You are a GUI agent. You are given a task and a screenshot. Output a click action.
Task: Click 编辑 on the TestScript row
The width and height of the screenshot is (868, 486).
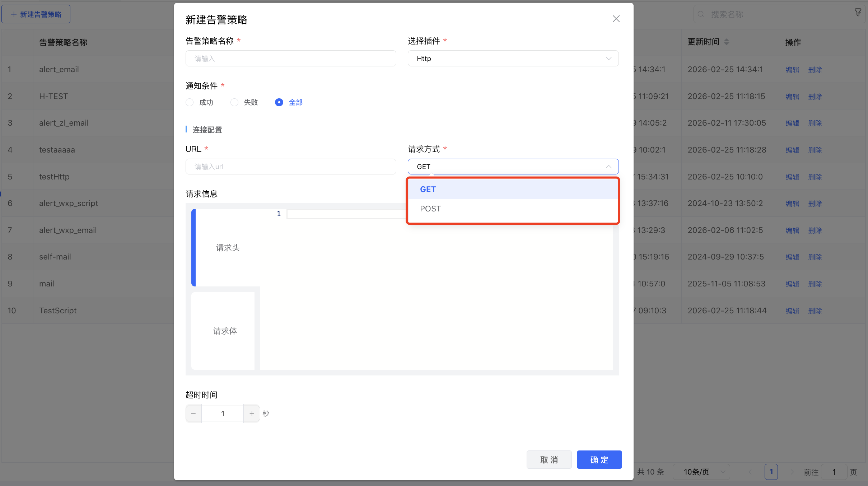tap(792, 311)
